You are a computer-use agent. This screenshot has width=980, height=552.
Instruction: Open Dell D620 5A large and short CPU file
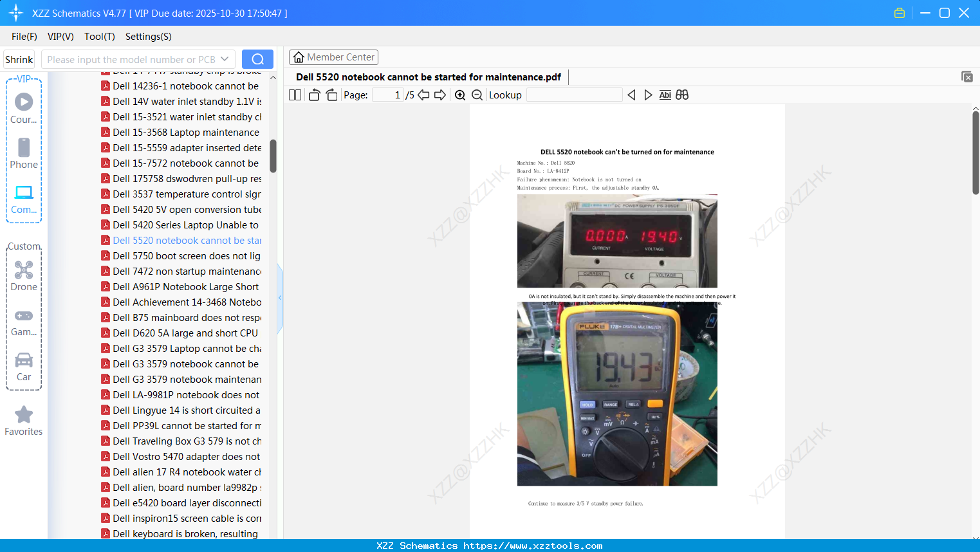click(x=181, y=333)
